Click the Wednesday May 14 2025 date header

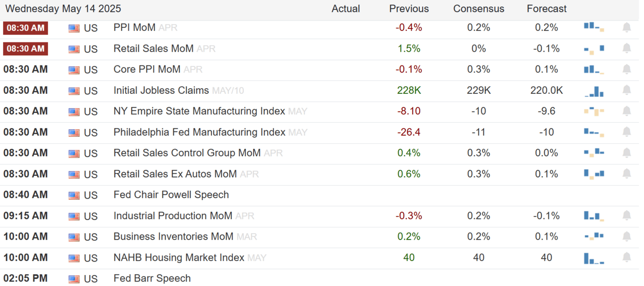click(63, 9)
